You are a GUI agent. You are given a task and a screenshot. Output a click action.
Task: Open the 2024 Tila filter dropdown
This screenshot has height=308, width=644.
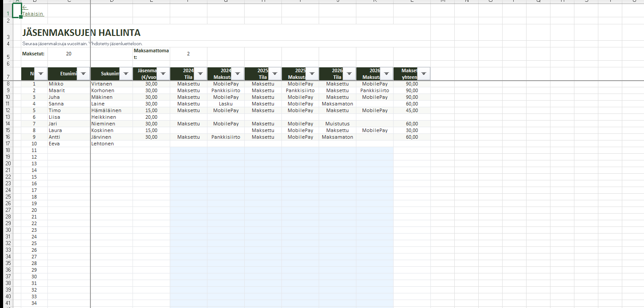point(200,74)
